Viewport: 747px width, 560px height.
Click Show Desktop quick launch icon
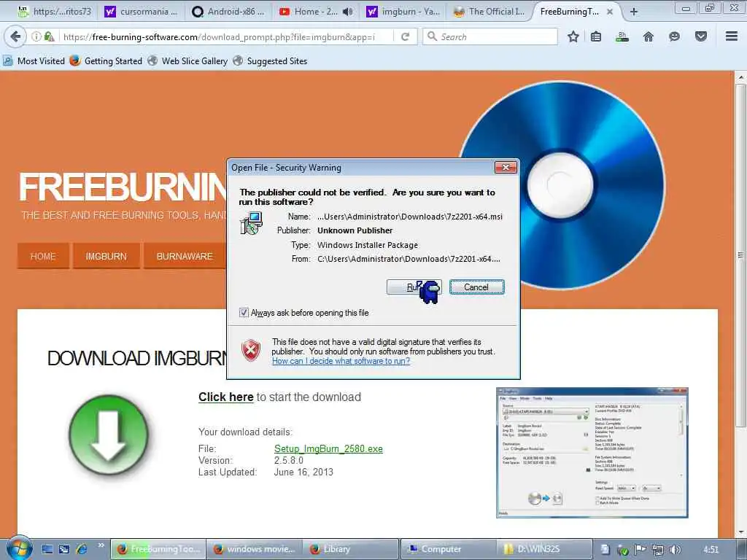47,549
